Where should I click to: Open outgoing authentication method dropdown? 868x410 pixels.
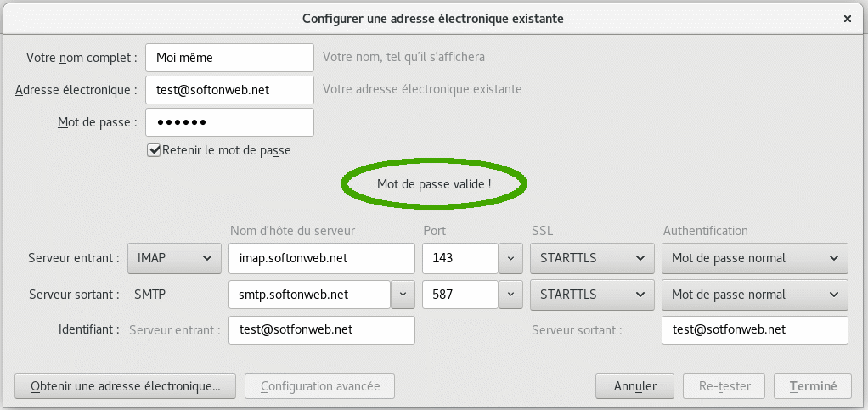(754, 295)
